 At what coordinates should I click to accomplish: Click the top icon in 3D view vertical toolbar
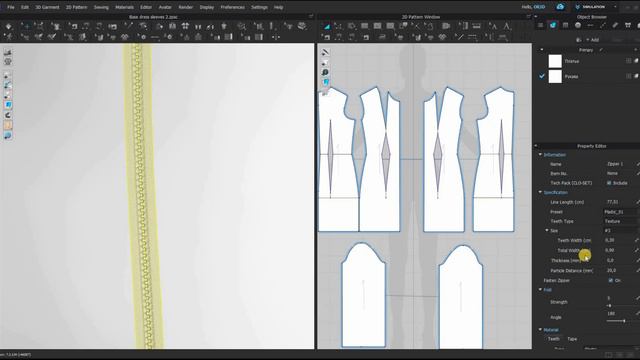point(7,52)
